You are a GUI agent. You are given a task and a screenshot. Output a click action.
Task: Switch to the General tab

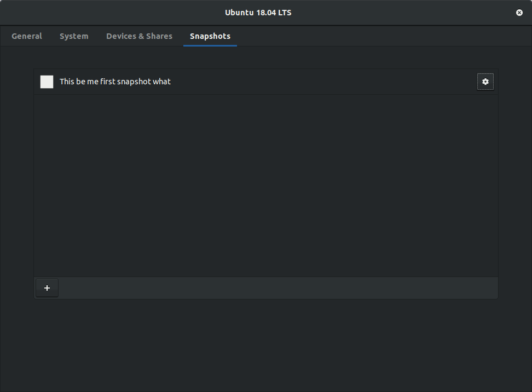click(27, 36)
